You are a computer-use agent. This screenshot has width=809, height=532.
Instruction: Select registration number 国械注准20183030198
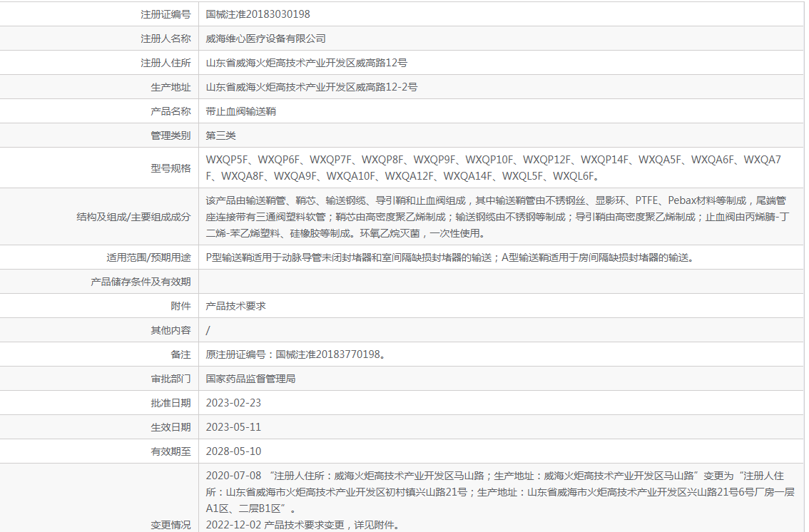(258, 14)
